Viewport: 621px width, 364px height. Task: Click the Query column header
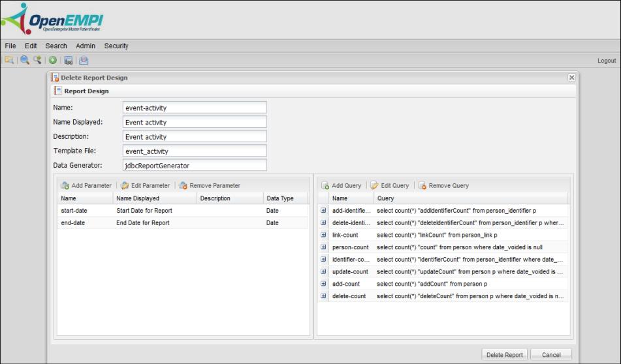pyautogui.click(x=471, y=198)
